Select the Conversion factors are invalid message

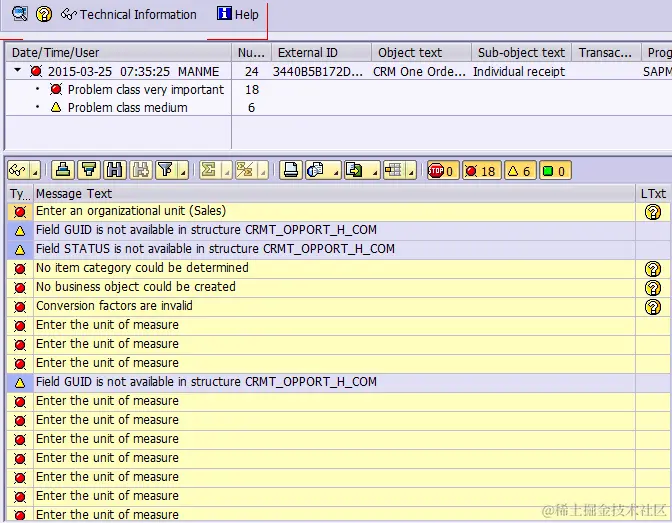coord(334,306)
